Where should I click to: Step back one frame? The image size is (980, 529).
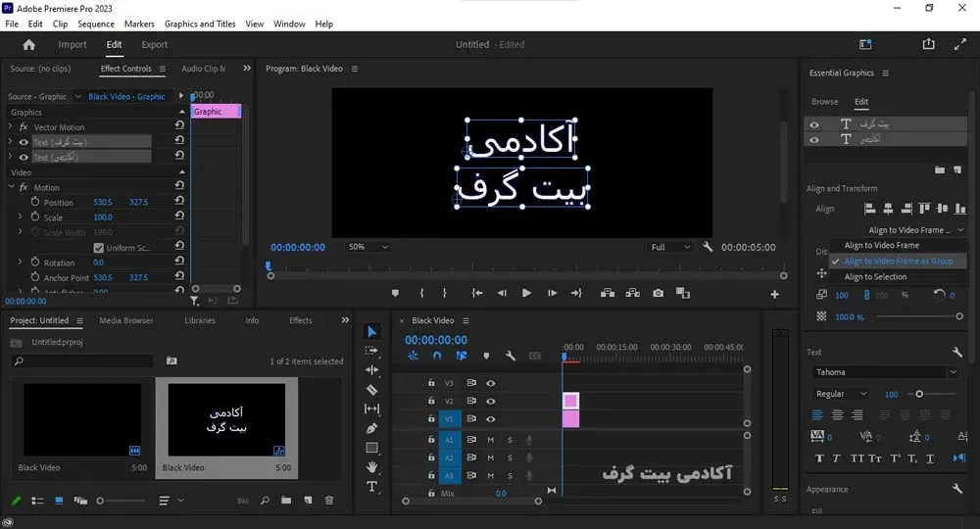502,293
